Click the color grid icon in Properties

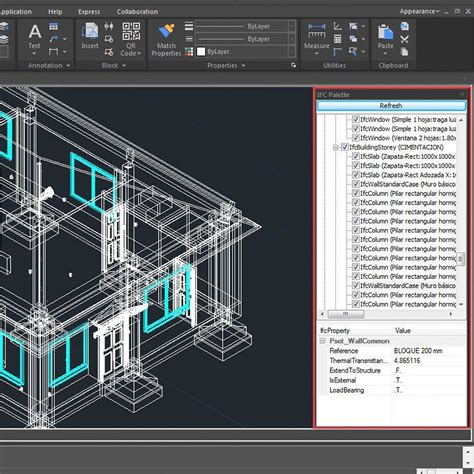click(189, 52)
